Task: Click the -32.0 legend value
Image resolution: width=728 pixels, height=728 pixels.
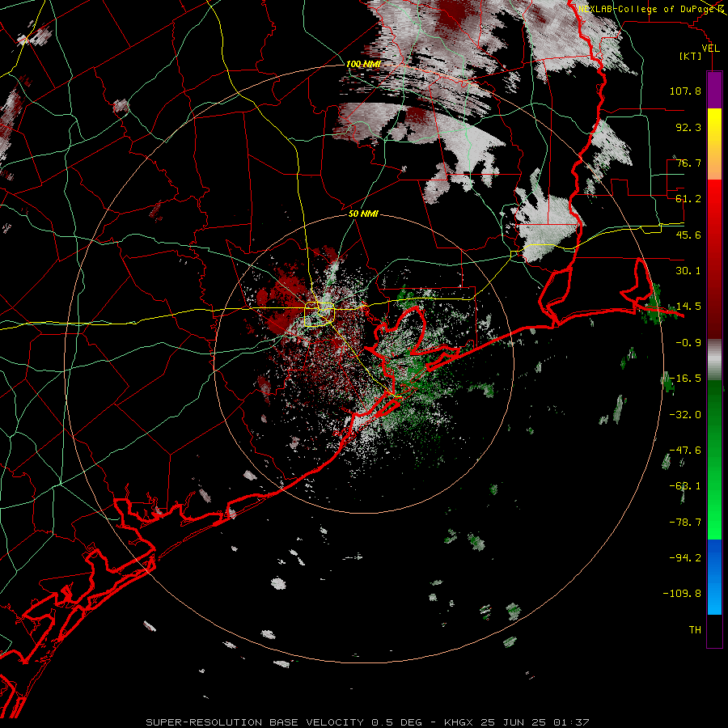Action: click(x=685, y=415)
